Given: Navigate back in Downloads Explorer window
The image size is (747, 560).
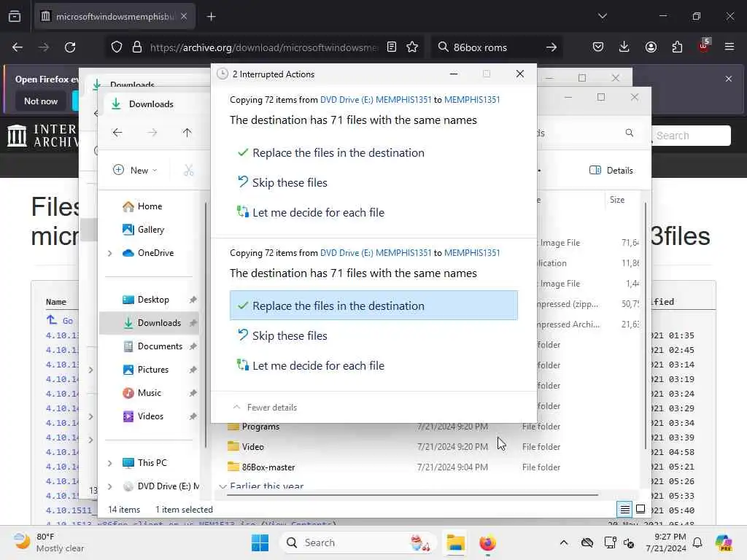Looking at the screenshot, I should 117,133.
